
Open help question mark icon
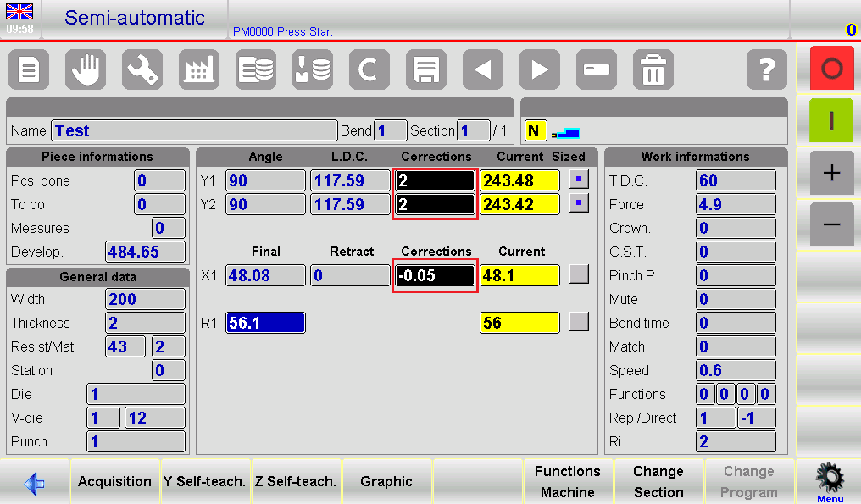point(767,69)
